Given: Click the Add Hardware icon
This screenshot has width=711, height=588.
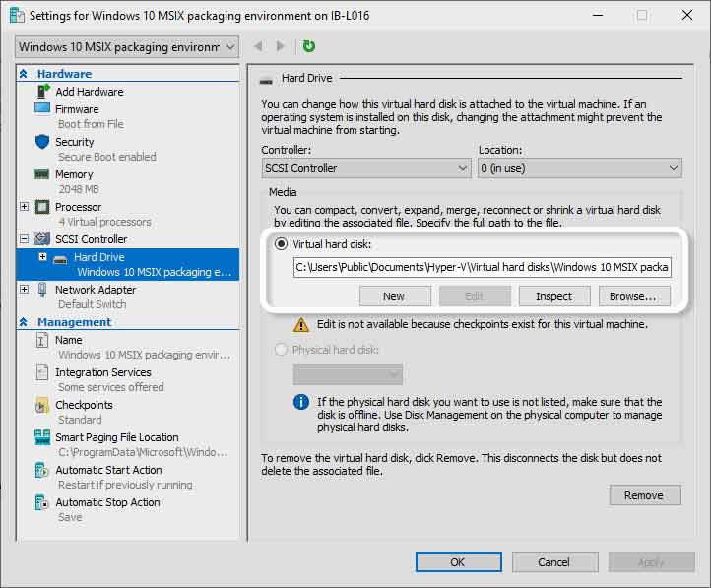Looking at the screenshot, I should [x=42, y=92].
